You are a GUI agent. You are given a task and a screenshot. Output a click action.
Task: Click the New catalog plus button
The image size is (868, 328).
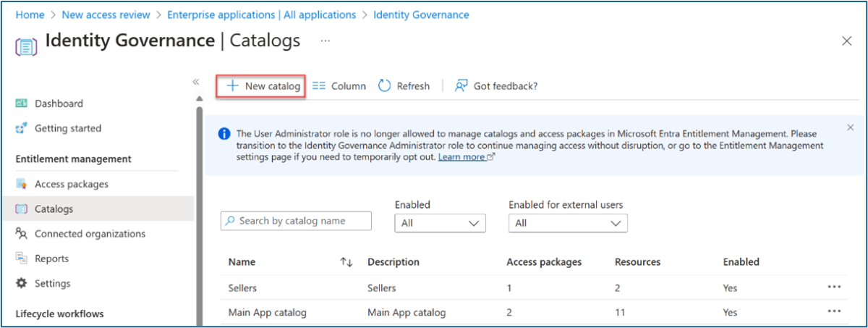coord(233,85)
